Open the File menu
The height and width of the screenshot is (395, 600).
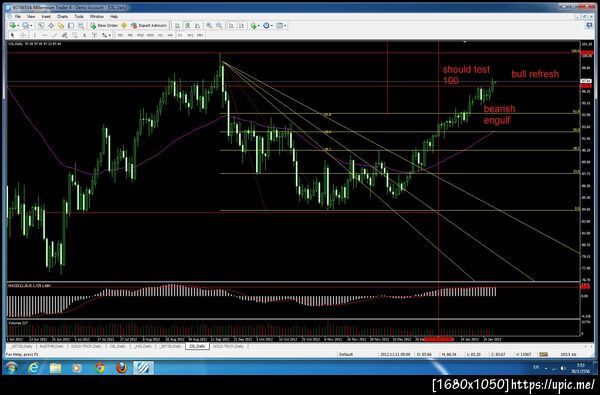click(18, 17)
